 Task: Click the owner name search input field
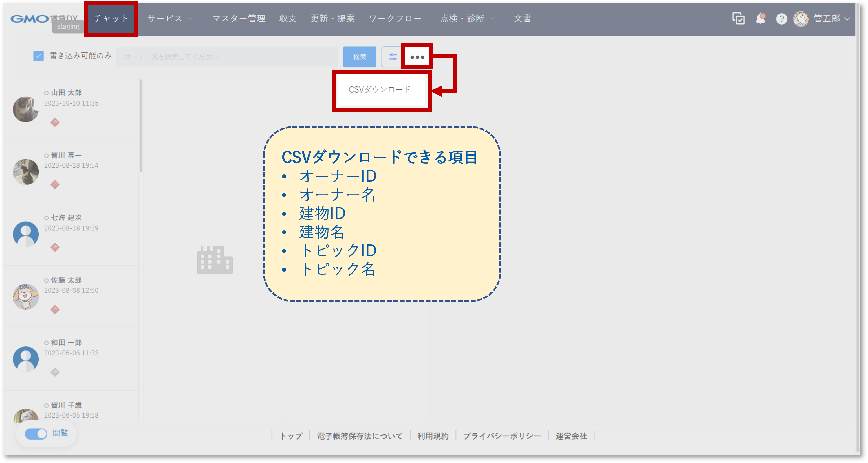click(x=228, y=57)
